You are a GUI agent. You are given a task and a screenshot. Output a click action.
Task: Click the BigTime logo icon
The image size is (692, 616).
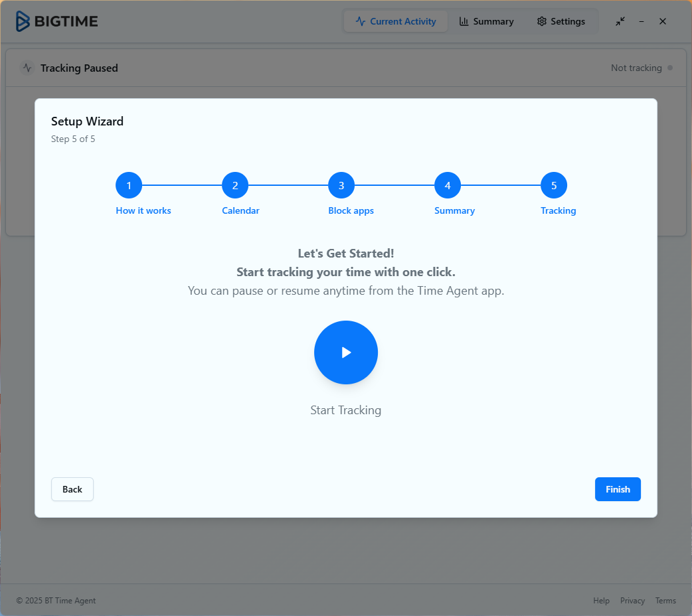23,21
